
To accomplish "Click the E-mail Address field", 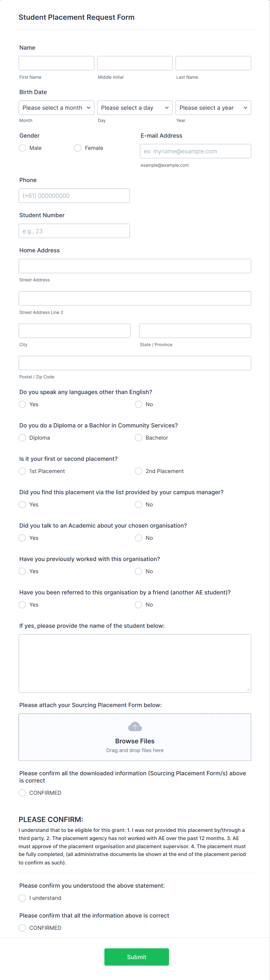I will (x=195, y=151).
